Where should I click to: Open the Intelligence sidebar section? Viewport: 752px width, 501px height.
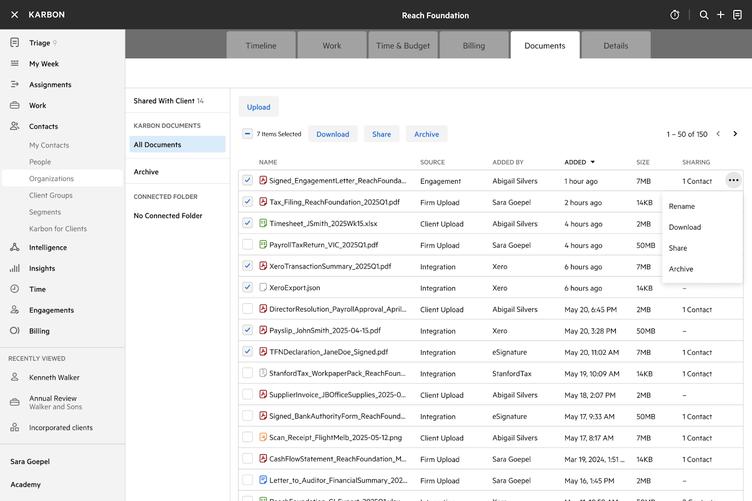point(48,247)
